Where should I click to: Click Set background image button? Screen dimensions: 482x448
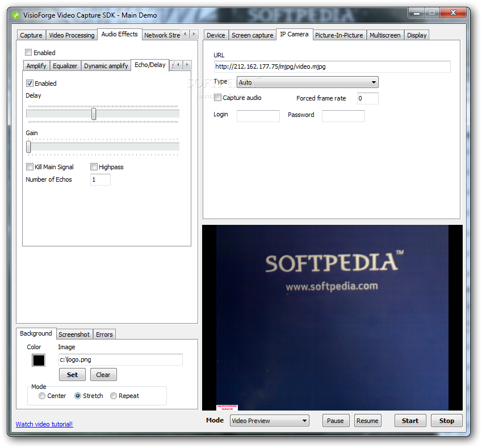[72, 375]
